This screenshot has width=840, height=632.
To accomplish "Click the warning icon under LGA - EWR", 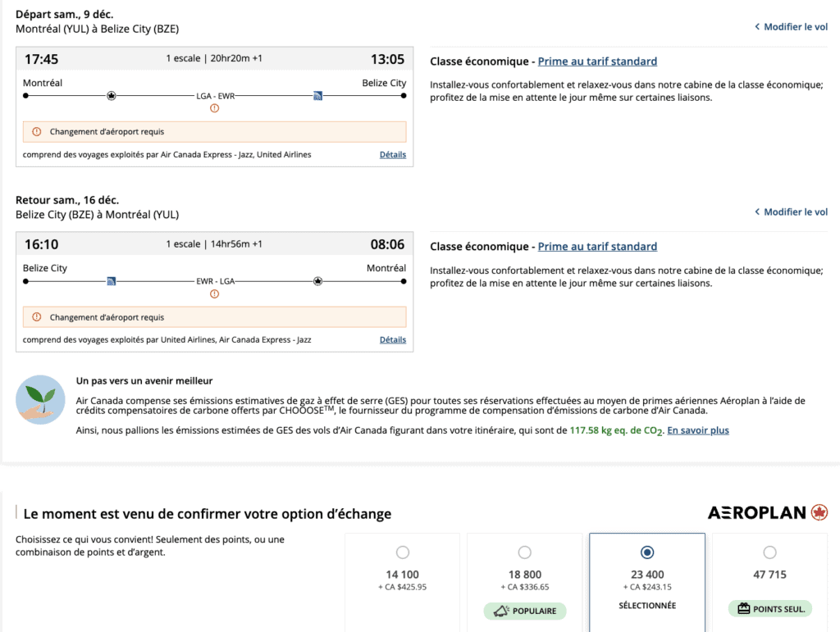I will pos(215,108).
